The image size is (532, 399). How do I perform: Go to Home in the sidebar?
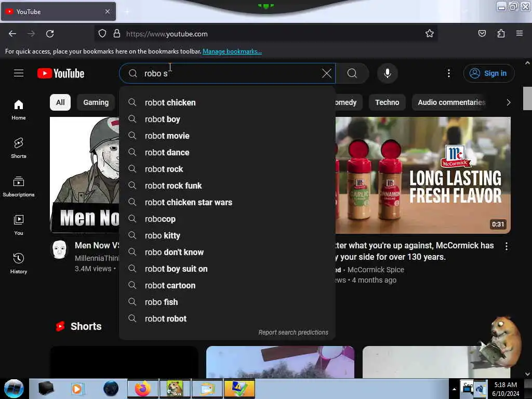pos(19,110)
